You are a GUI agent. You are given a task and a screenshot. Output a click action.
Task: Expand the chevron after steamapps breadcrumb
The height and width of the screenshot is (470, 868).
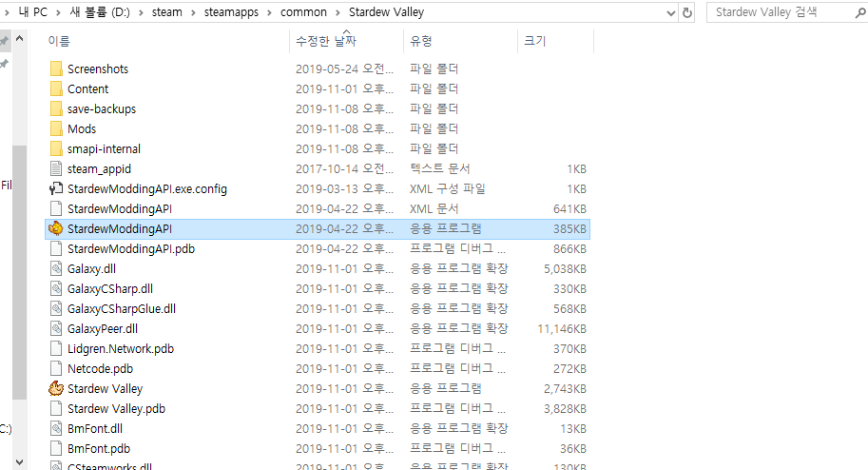[269, 12]
